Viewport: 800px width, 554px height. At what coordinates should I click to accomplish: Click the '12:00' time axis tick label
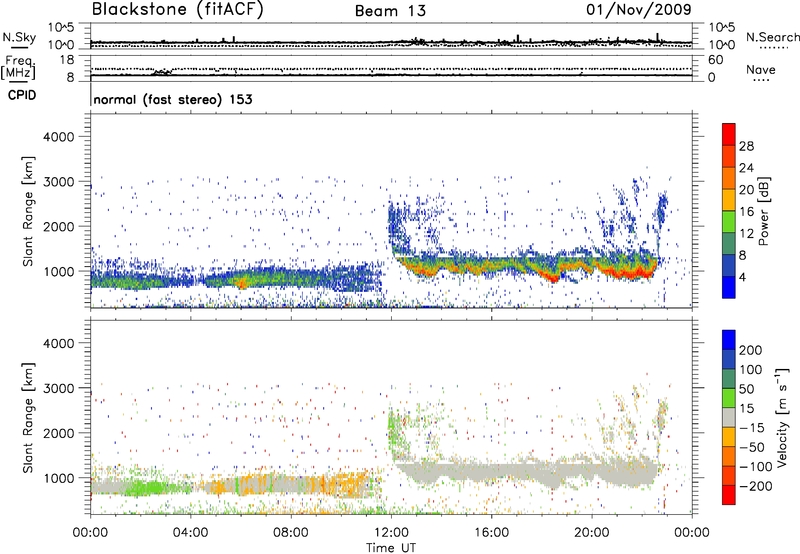click(391, 533)
